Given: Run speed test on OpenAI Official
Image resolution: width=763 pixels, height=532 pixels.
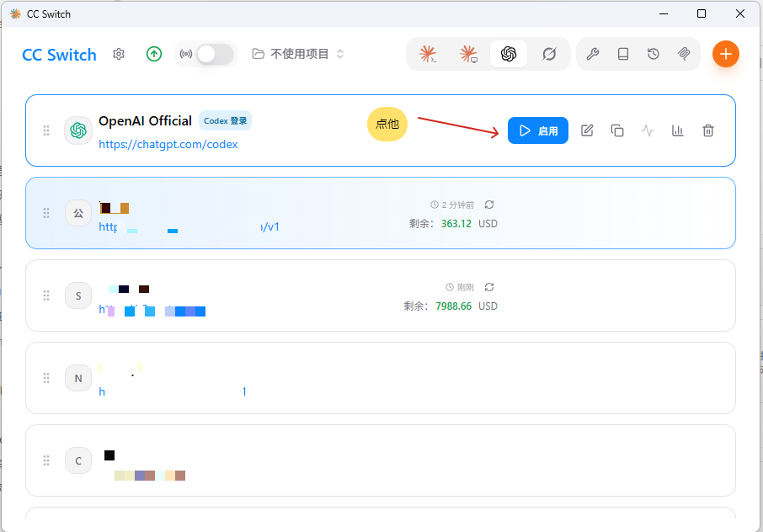Looking at the screenshot, I should pyautogui.click(x=647, y=130).
